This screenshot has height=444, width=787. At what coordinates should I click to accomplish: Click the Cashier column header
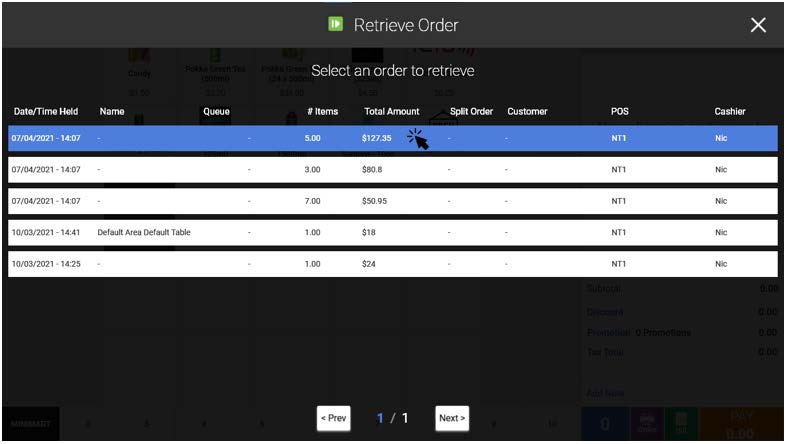click(x=729, y=111)
